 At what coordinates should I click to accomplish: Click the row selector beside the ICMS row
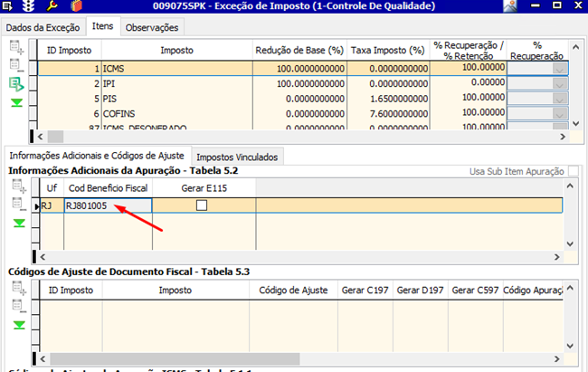[x=33, y=69]
